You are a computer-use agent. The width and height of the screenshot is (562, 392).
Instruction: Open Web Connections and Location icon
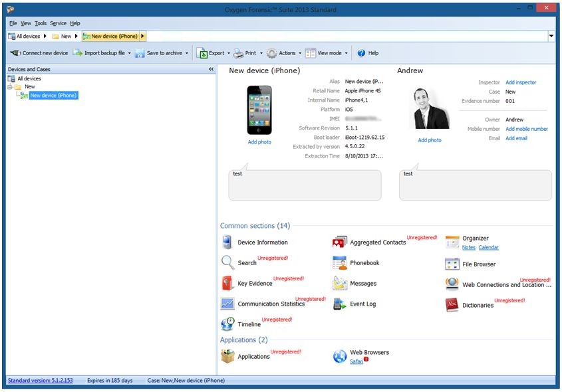pyautogui.click(x=452, y=284)
